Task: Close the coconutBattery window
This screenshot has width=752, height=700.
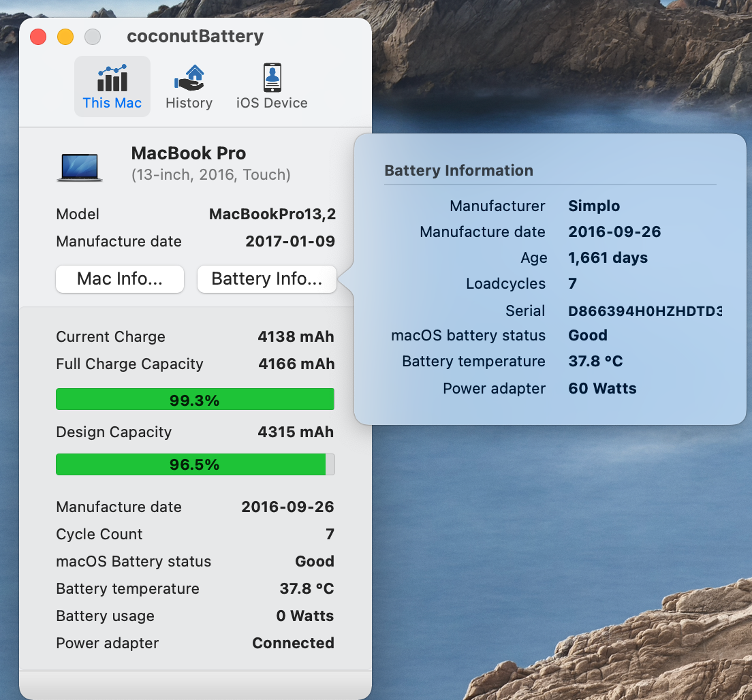Action: [x=38, y=37]
